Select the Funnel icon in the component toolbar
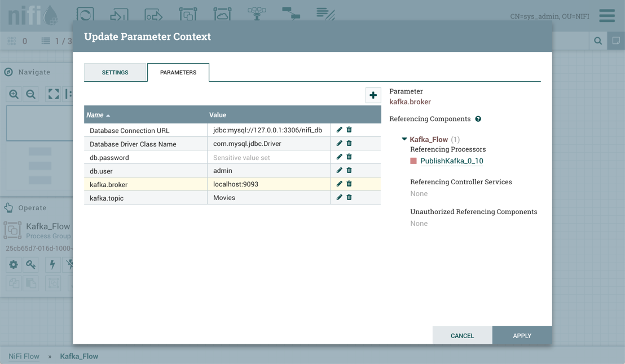The image size is (625, 364). [257, 14]
